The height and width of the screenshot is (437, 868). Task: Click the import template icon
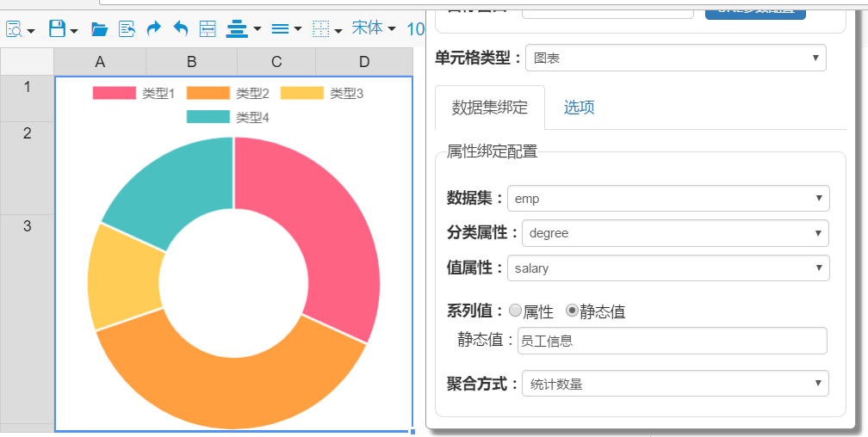click(127, 28)
